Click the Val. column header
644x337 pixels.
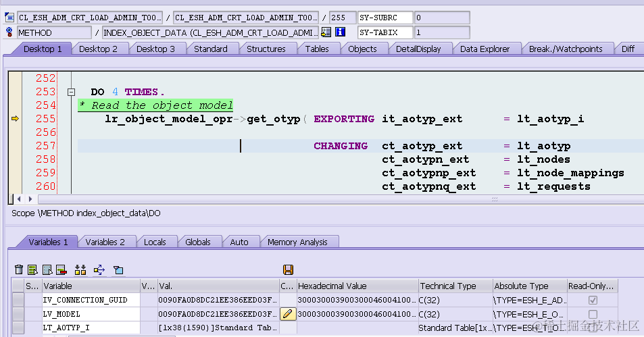[x=218, y=286]
